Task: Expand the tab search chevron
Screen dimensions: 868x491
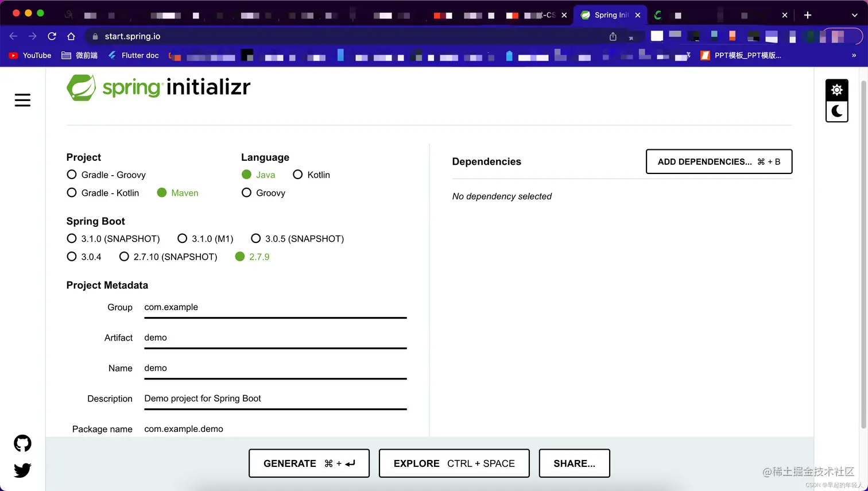Action: click(854, 16)
